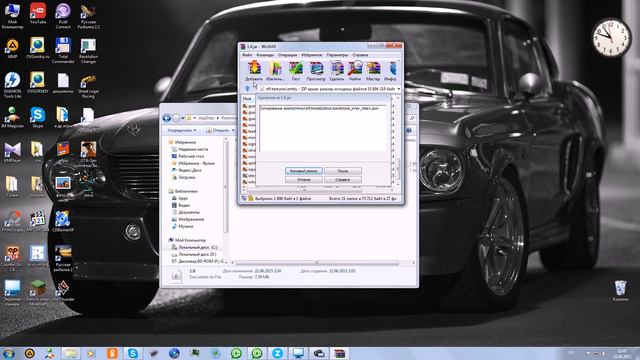Select the Видео library in Explorer

180,205
